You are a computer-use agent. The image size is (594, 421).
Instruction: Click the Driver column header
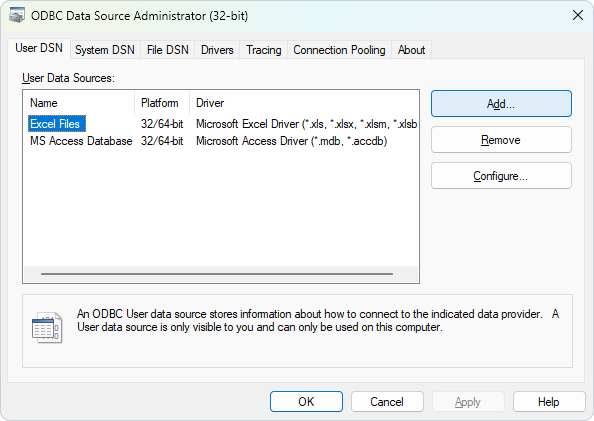[x=304, y=103]
